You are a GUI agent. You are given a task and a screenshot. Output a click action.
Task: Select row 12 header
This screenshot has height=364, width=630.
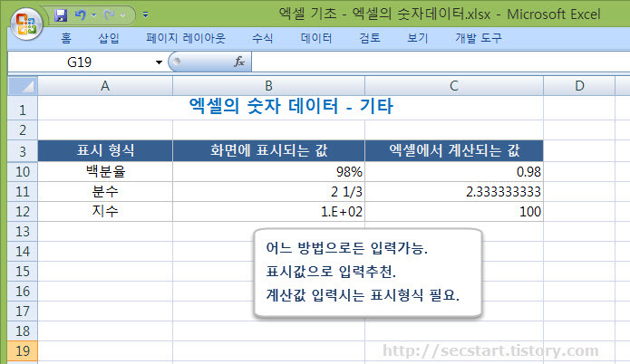click(23, 212)
